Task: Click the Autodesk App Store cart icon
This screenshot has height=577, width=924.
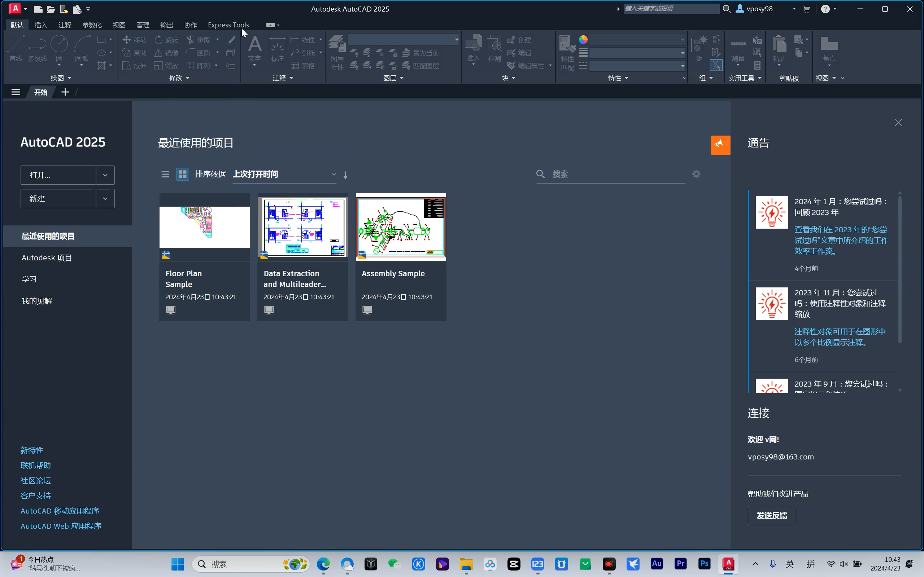Action: (x=806, y=9)
